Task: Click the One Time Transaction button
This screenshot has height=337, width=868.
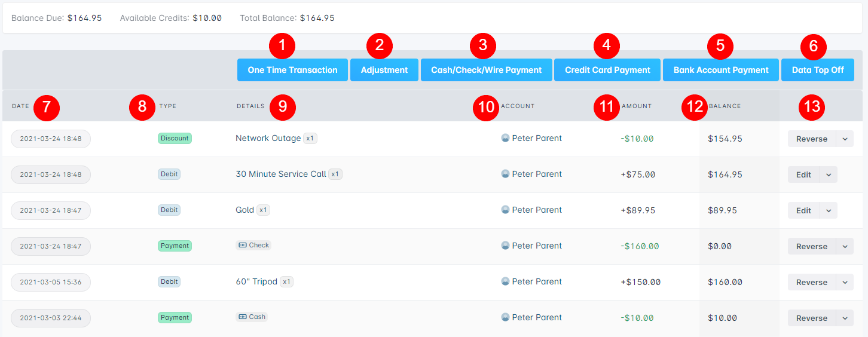Action: click(x=292, y=70)
